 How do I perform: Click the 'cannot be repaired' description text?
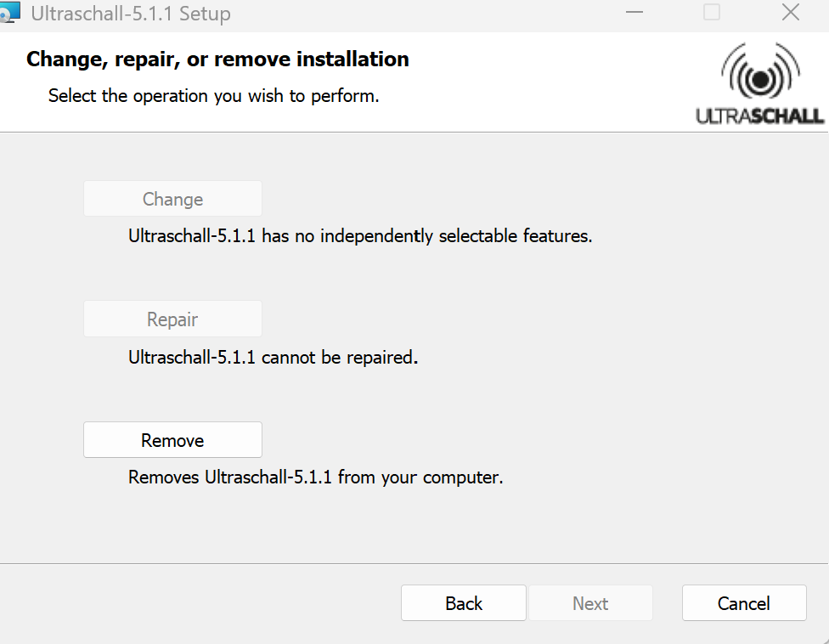pyautogui.click(x=274, y=357)
